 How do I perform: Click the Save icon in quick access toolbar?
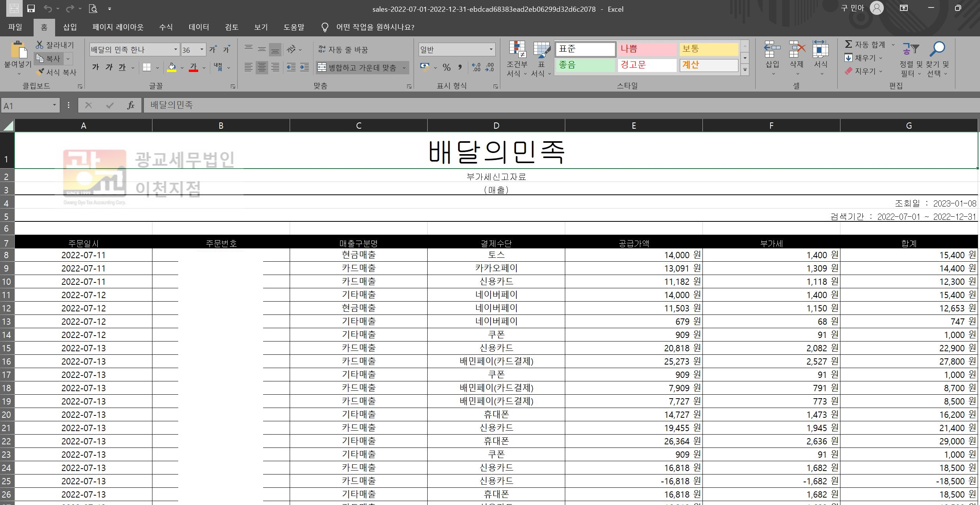31,9
